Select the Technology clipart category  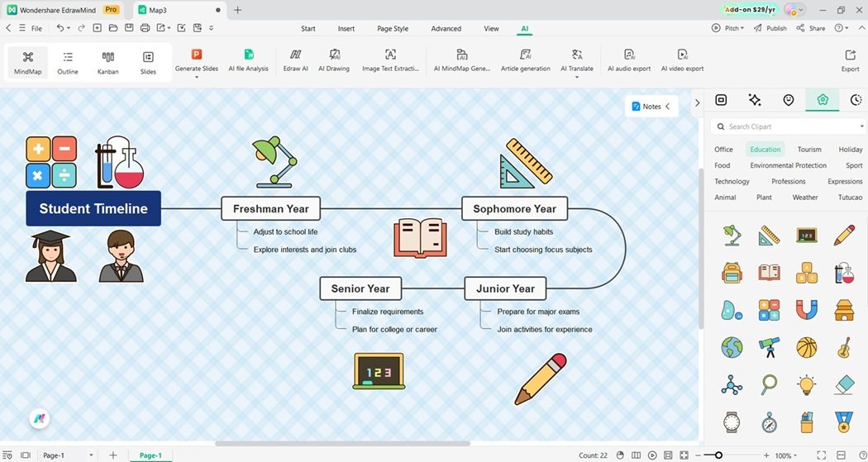tap(732, 182)
